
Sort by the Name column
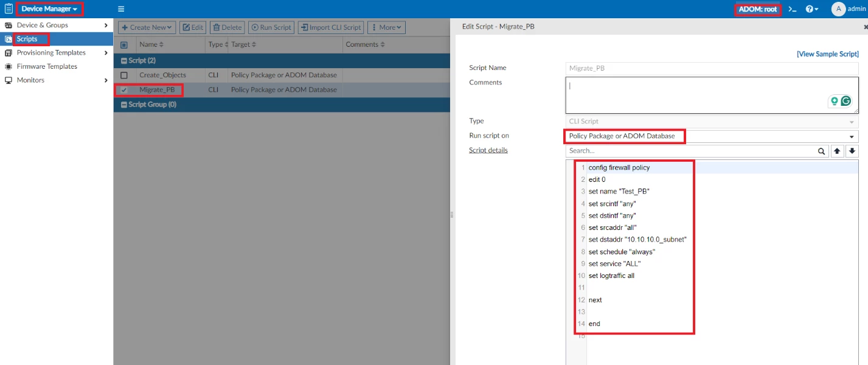[x=151, y=45]
